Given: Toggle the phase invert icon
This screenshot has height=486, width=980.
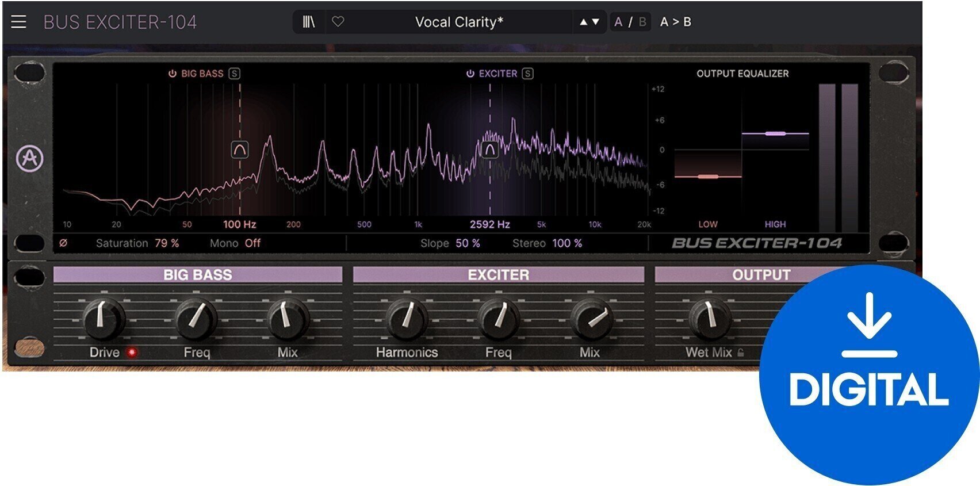Looking at the screenshot, I should pos(63,243).
